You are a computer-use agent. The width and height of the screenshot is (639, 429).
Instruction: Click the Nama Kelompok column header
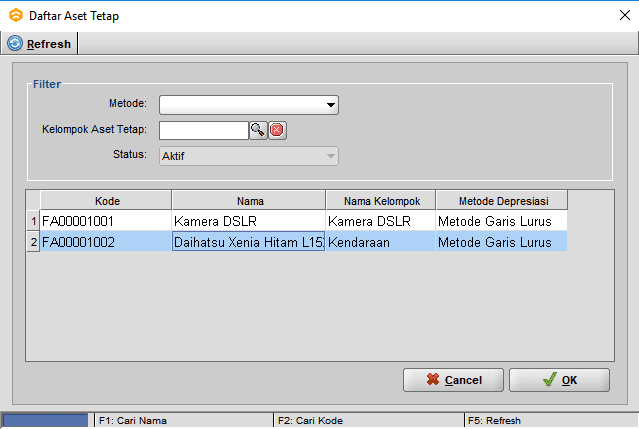pyautogui.click(x=381, y=201)
